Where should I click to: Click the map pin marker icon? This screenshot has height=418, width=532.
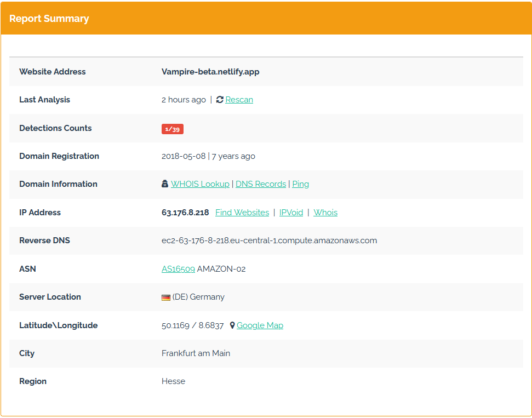232,325
